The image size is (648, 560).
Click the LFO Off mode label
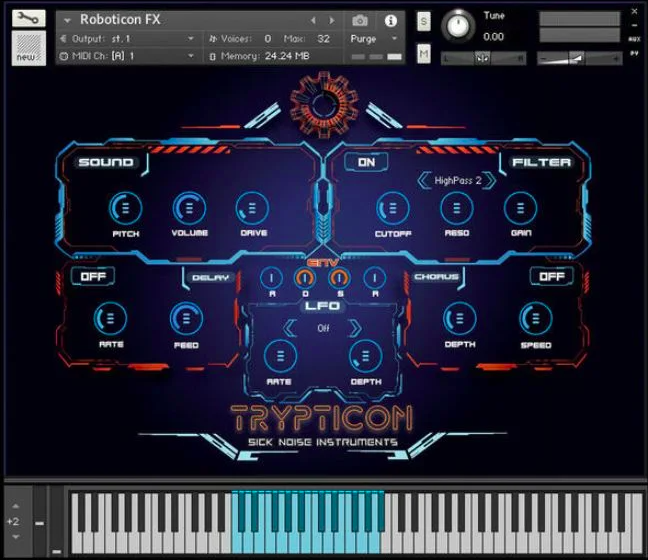pyautogui.click(x=323, y=329)
